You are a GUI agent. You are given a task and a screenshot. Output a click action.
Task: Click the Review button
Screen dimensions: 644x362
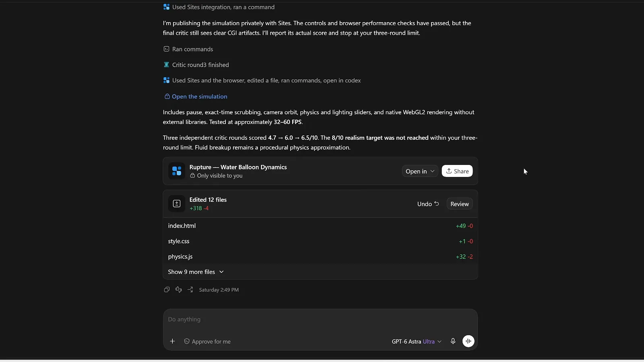point(460,204)
